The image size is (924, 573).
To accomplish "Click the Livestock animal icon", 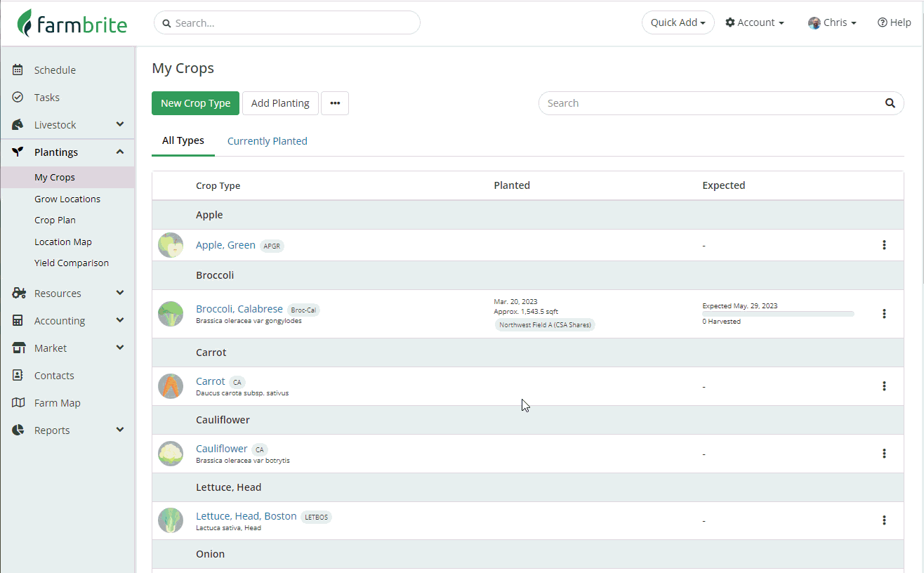I will point(18,124).
